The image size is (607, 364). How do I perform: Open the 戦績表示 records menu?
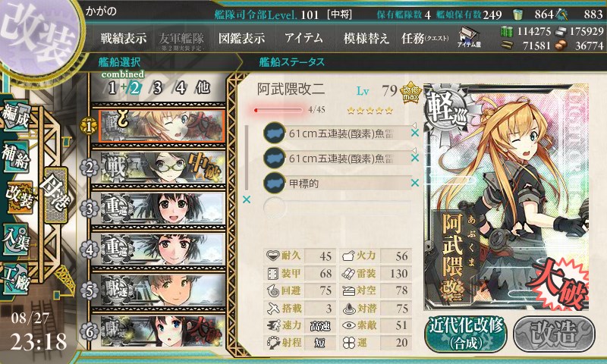(x=124, y=38)
